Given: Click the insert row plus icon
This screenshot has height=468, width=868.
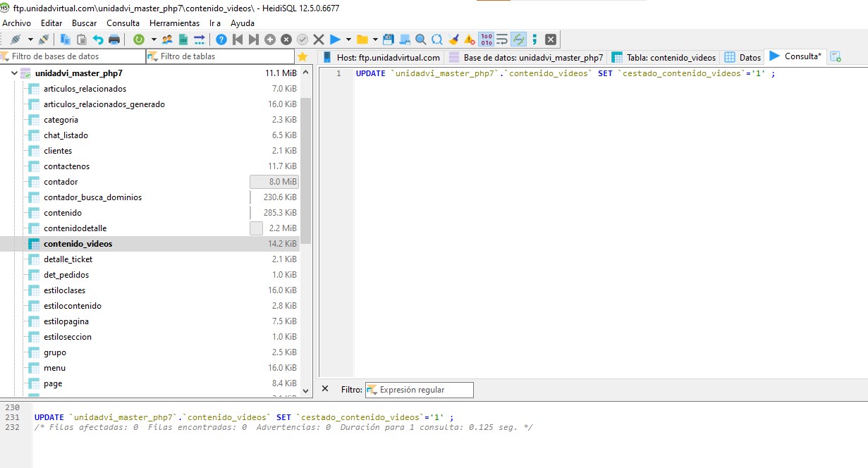Looking at the screenshot, I should point(270,39).
